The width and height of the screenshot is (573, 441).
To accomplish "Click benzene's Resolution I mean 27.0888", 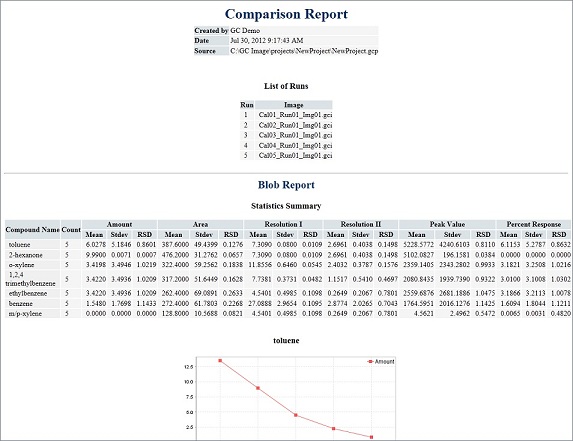I will 259,304.
